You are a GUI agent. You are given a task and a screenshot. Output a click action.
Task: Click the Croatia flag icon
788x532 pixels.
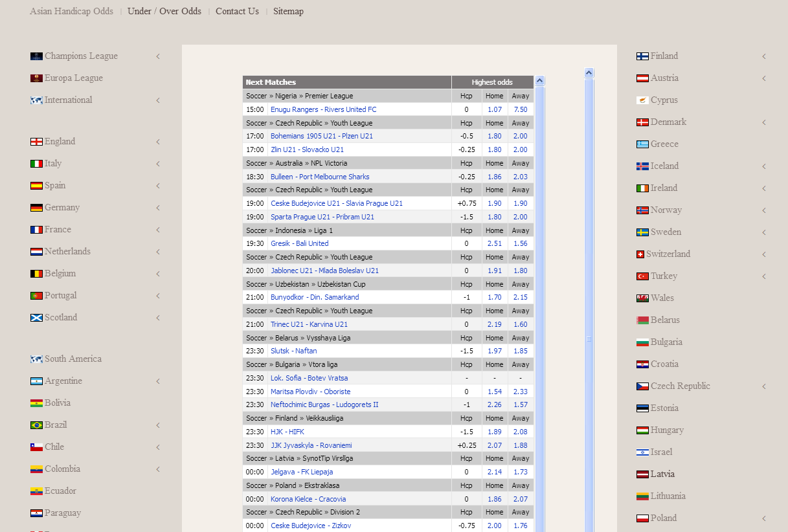point(642,364)
